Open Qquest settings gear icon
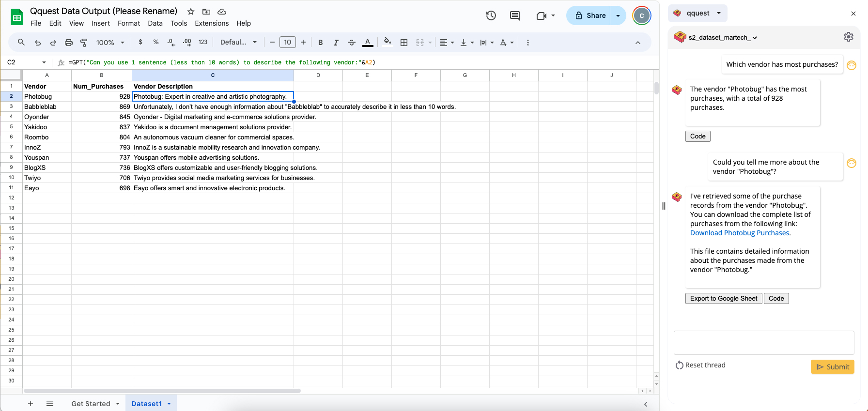868x411 pixels. (849, 37)
